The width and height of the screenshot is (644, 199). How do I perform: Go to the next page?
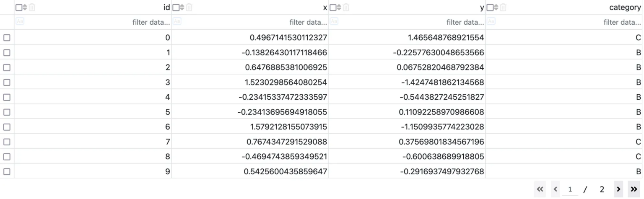pyautogui.click(x=618, y=189)
